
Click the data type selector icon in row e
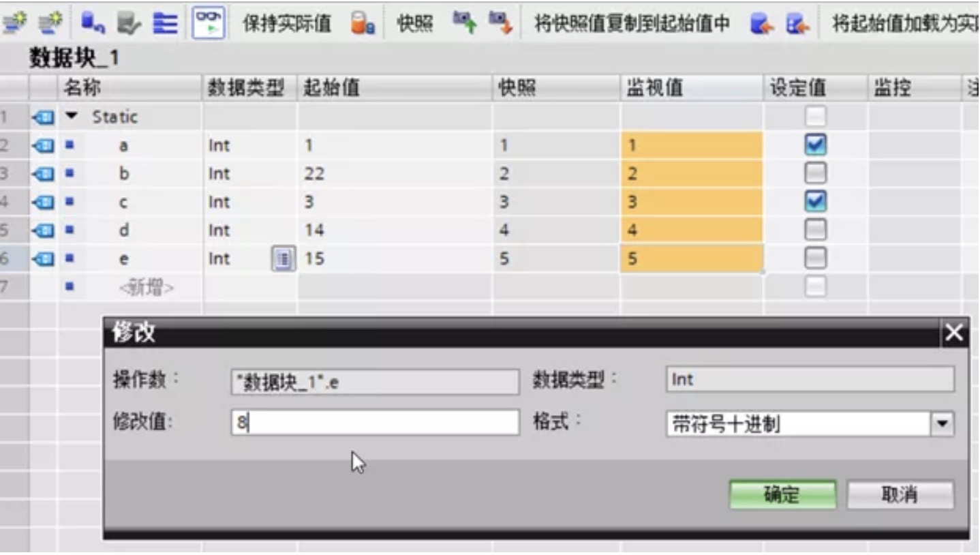point(284,259)
